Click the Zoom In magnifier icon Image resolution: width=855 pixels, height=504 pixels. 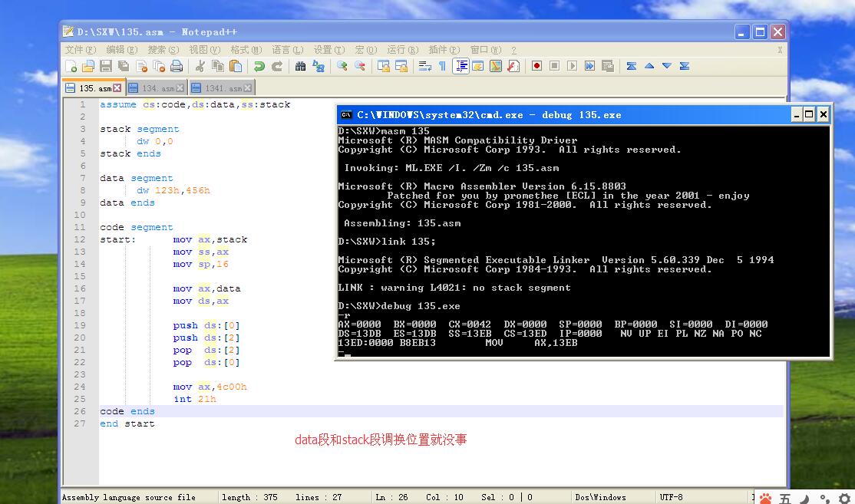(342, 67)
